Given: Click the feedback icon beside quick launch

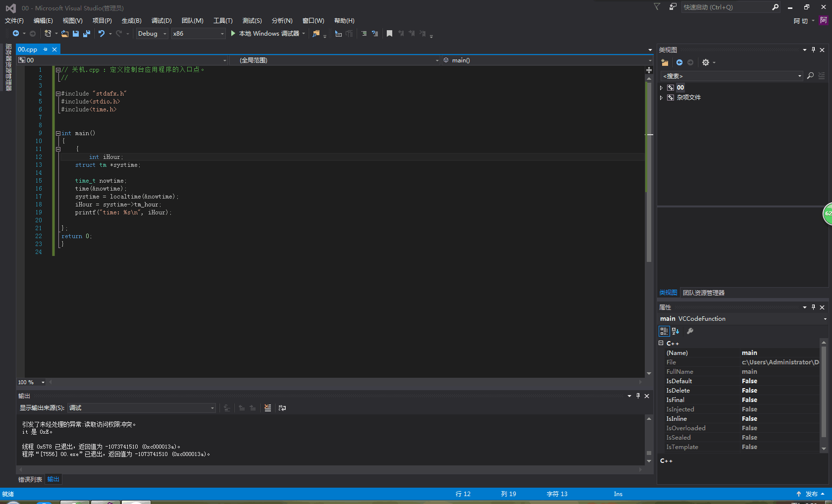Looking at the screenshot, I should (673, 7).
